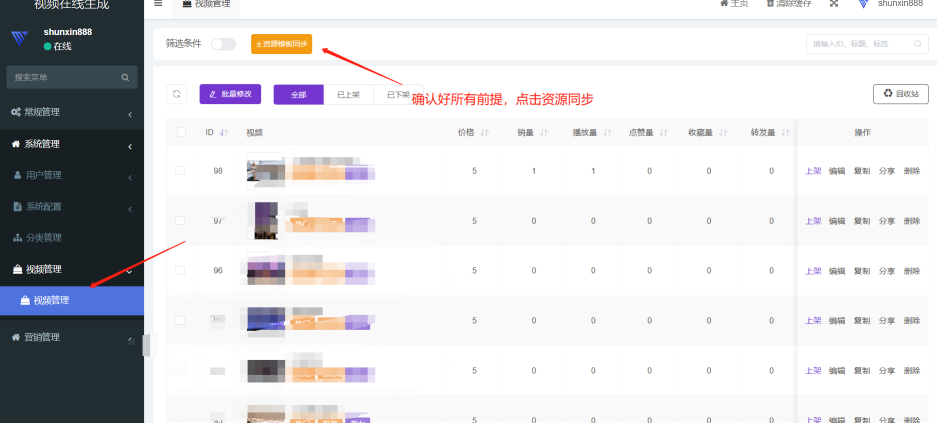937x423 pixels.
Task: Click the purple 批量修改 button
Action: click(x=230, y=94)
